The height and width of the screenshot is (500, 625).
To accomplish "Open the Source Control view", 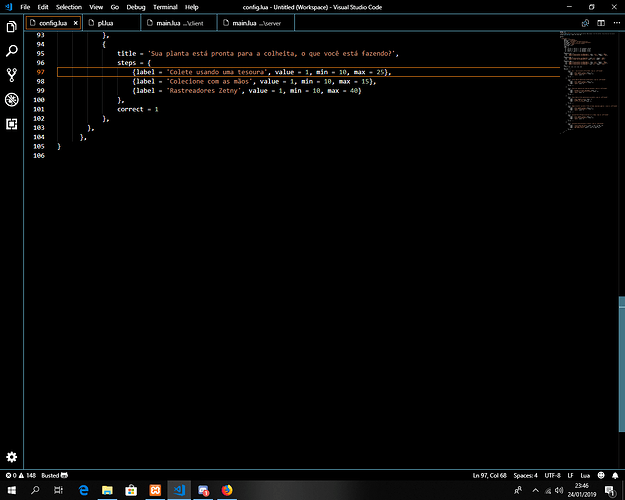I will tap(11, 74).
